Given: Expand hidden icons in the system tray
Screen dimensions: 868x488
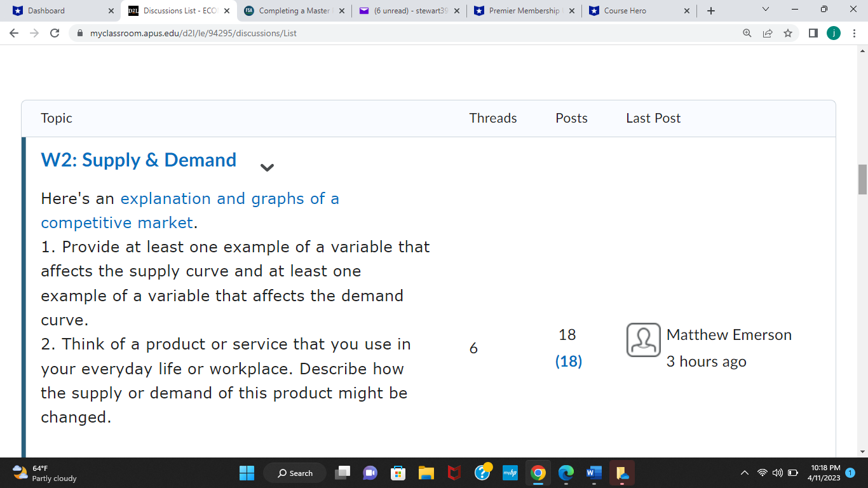Looking at the screenshot, I should (743, 473).
